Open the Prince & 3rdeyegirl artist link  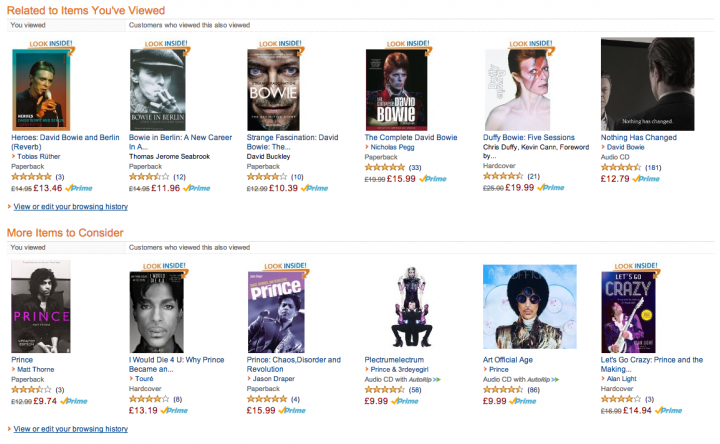(399, 369)
